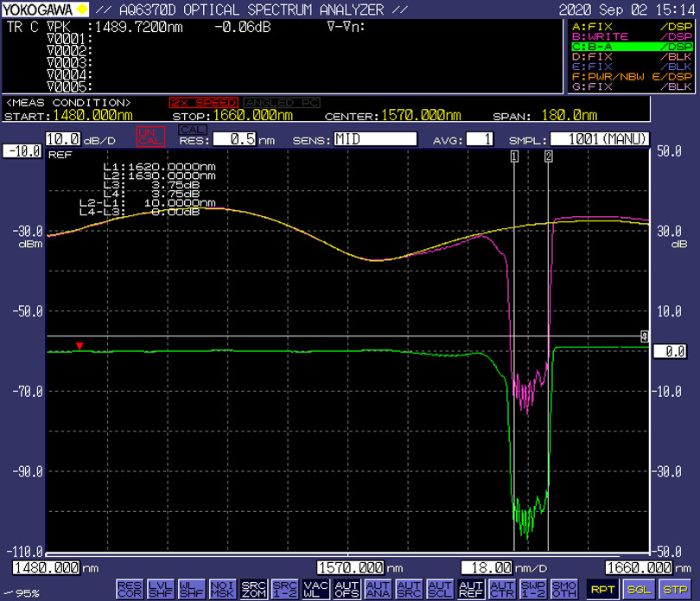Activate the AUT REF auto reference function
This screenshot has width=700, height=601.
tap(472, 588)
